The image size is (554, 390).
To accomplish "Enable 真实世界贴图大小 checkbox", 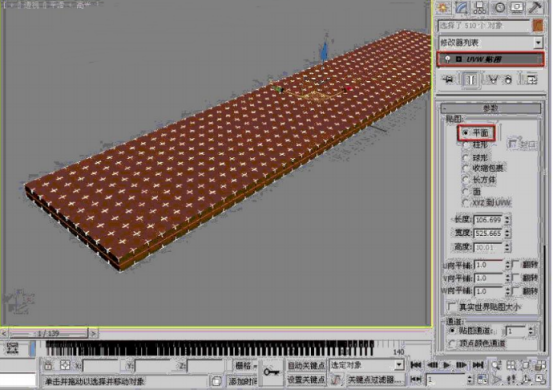I will [x=452, y=306].
